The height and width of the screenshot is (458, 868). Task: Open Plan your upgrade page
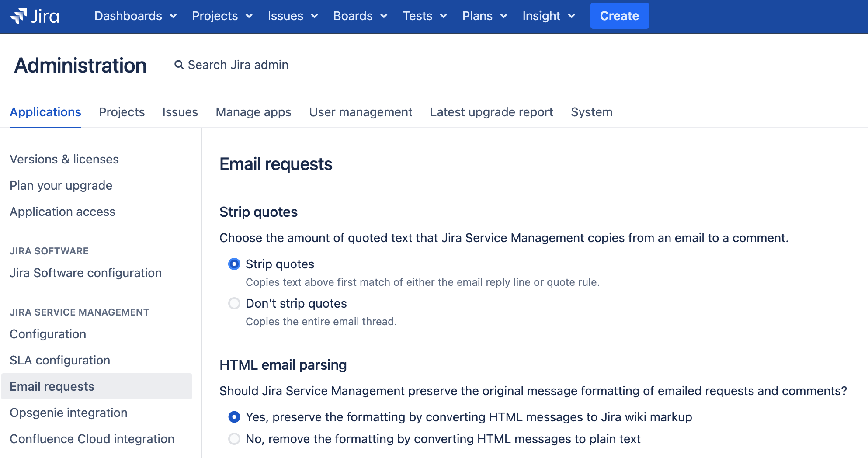coord(61,185)
